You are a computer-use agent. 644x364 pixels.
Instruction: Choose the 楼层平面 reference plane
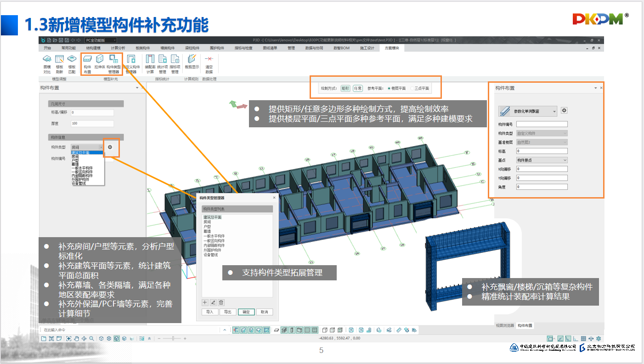pos(397,88)
